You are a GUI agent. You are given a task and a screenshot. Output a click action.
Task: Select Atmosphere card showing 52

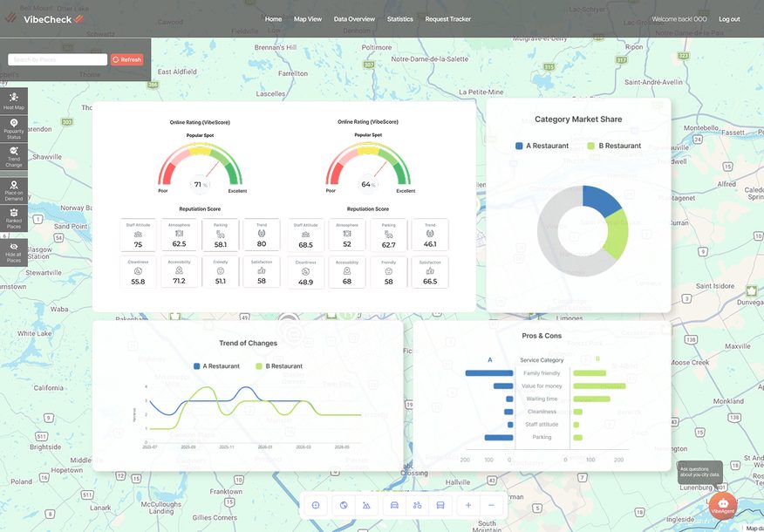347,235
